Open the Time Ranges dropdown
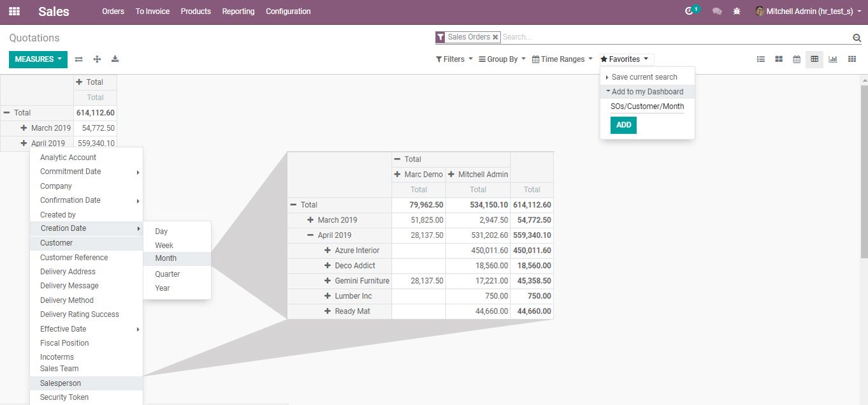 [x=562, y=59]
